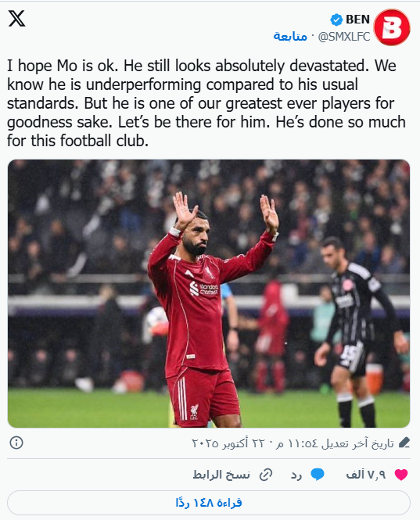The width and height of the screenshot is (420, 520).
Task: Click the copy link chain icon
Action: [x=266, y=475]
